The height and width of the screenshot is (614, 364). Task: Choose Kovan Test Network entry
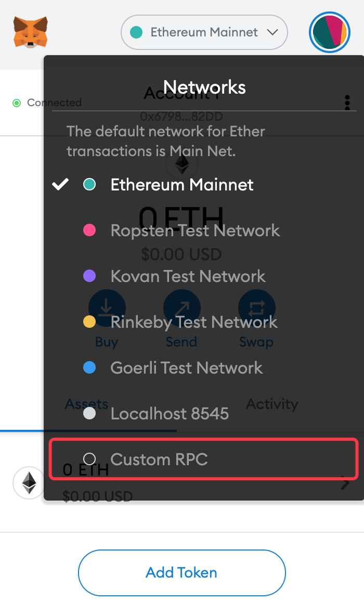(203, 276)
